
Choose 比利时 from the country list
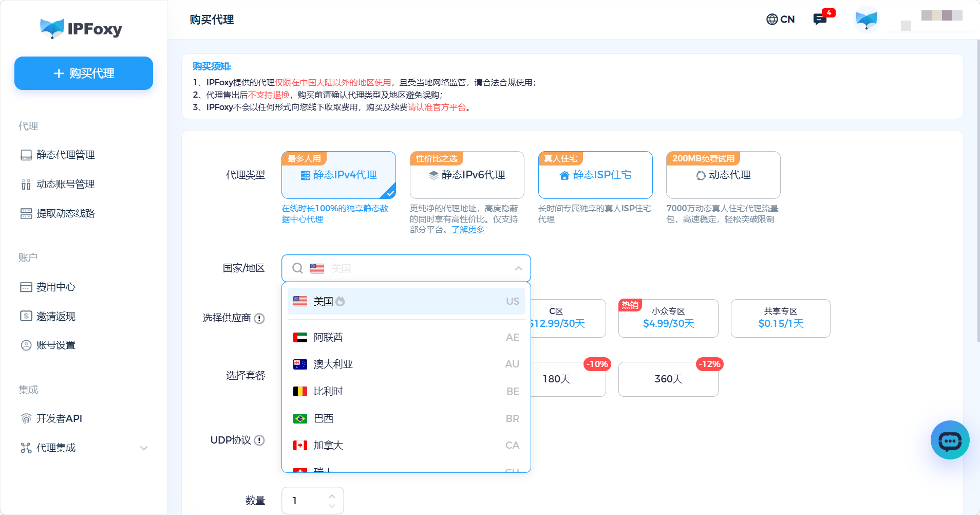click(406, 391)
